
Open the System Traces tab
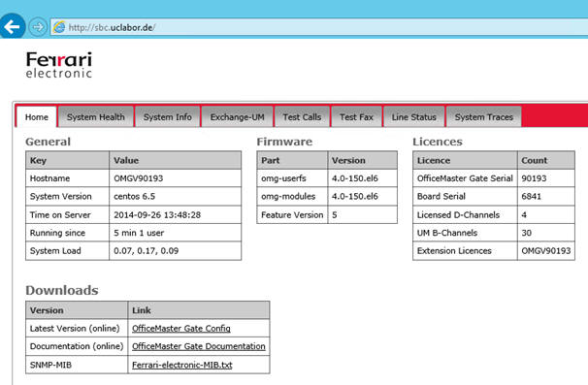click(x=484, y=117)
